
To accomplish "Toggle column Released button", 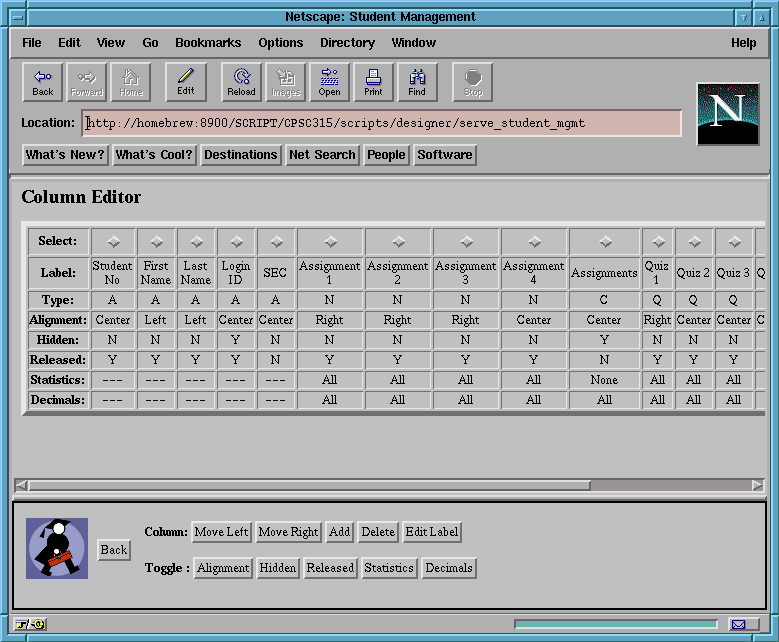I will click(330, 568).
